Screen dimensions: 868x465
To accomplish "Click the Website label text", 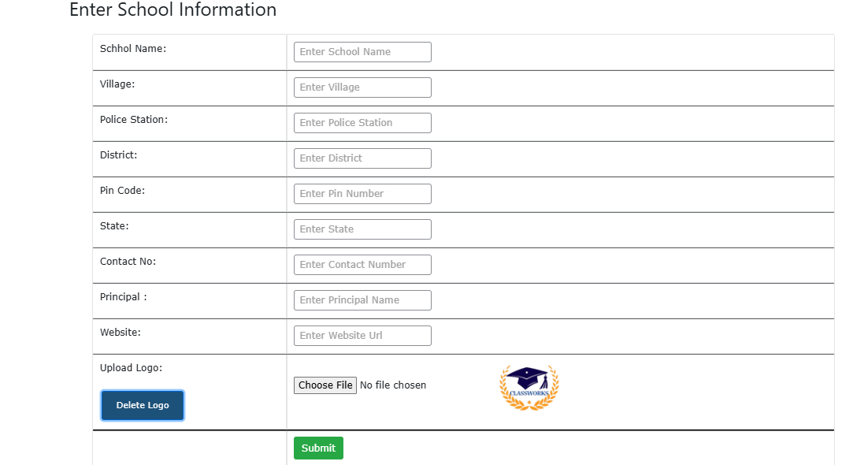I will tap(121, 333).
